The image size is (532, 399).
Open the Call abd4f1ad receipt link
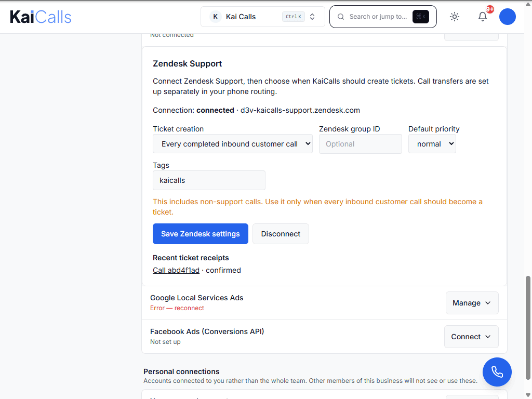176,270
